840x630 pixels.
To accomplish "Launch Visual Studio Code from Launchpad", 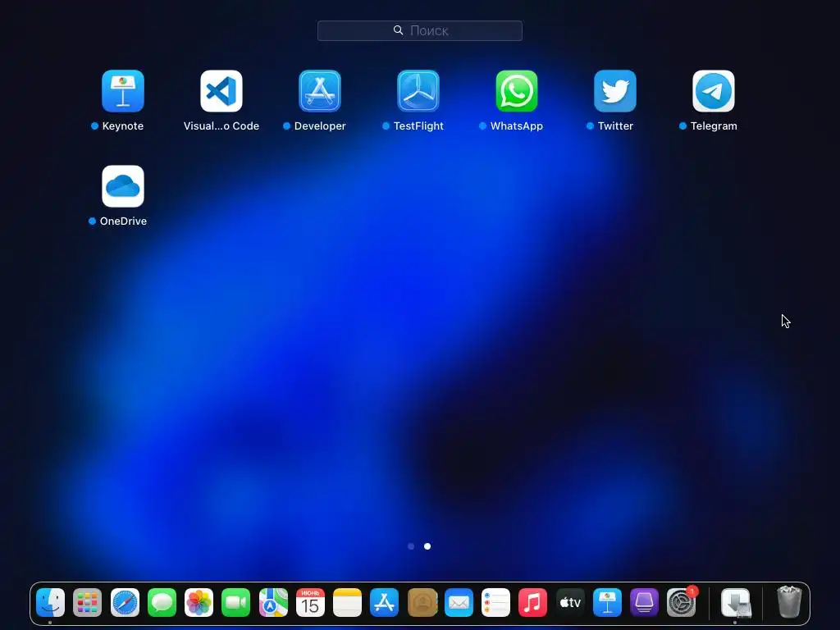I will 221,91.
